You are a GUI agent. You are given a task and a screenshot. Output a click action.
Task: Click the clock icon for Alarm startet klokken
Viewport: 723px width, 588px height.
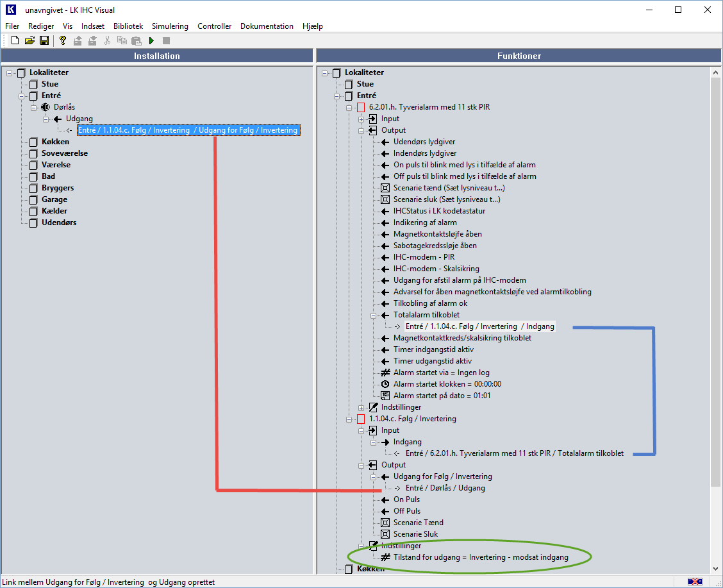tap(385, 384)
